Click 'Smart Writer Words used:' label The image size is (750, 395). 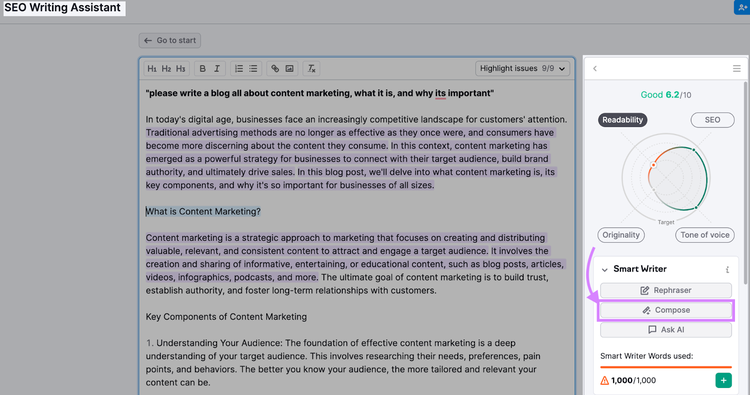pos(647,356)
